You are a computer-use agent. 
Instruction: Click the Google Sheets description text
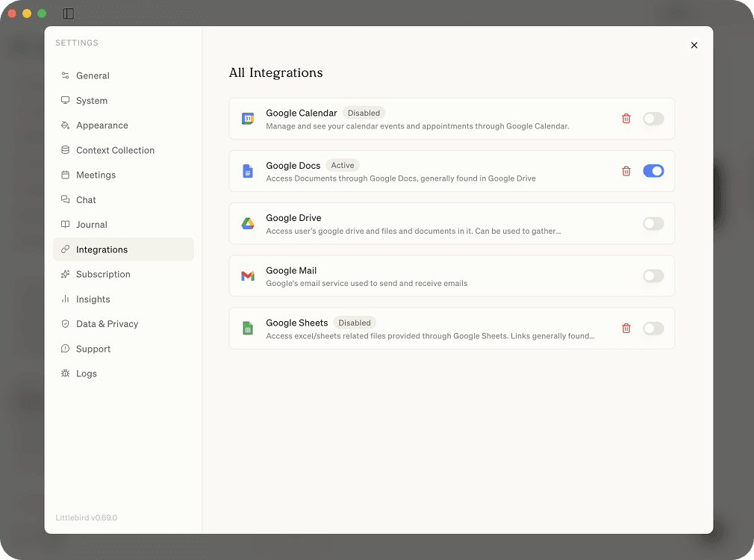(x=430, y=336)
